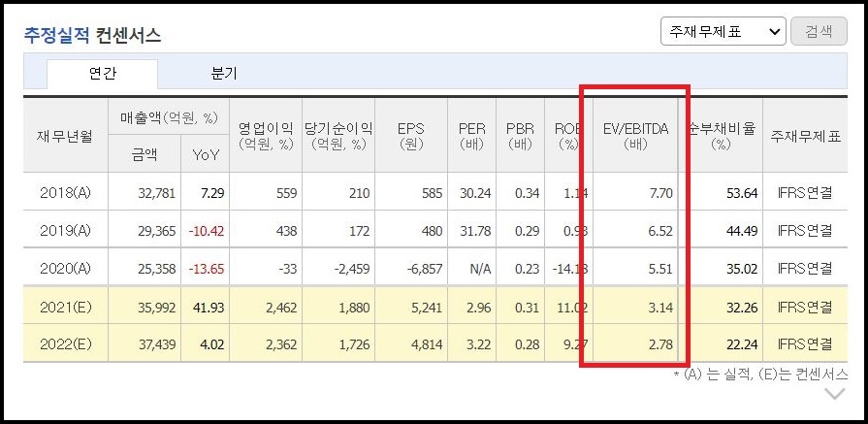Click the 순부채비율 column header

pos(721,136)
